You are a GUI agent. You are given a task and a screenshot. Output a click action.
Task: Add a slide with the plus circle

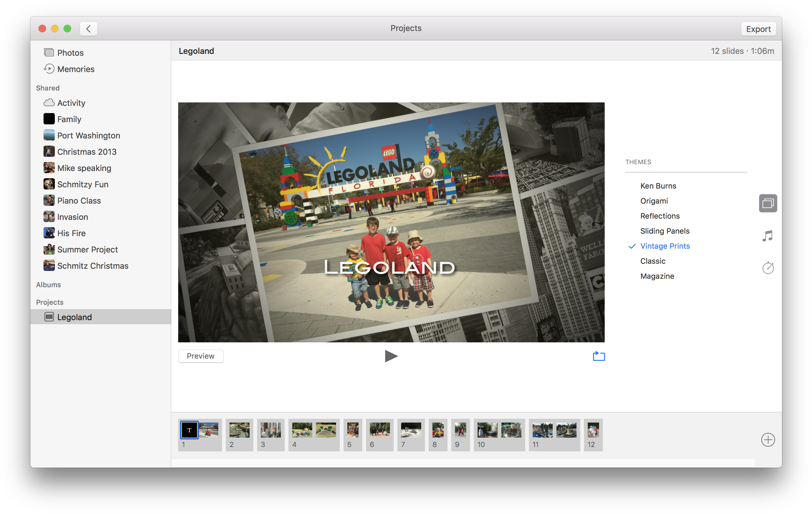[x=768, y=440]
